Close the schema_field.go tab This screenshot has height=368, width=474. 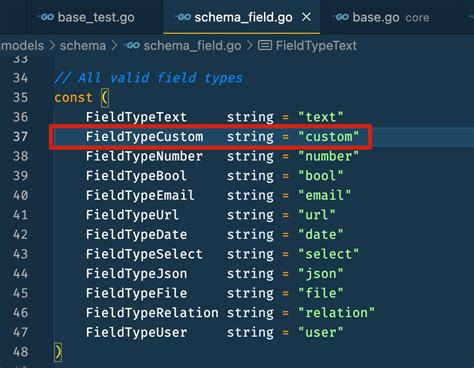tap(306, 17)
